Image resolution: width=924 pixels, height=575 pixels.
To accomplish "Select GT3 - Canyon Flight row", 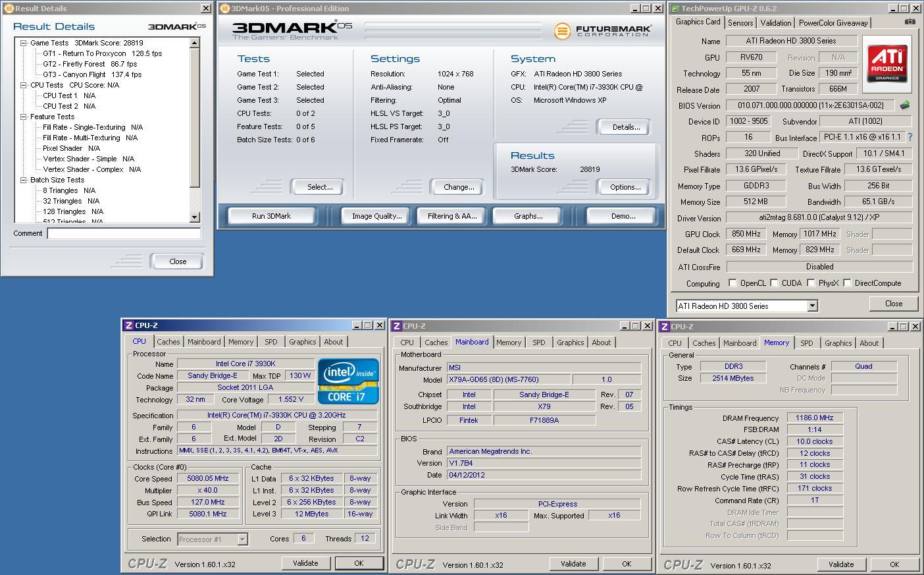I will click(92, 74).
